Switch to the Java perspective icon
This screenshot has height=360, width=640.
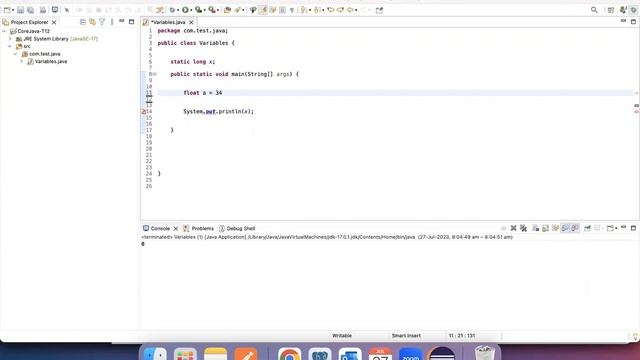pos(623,10)
